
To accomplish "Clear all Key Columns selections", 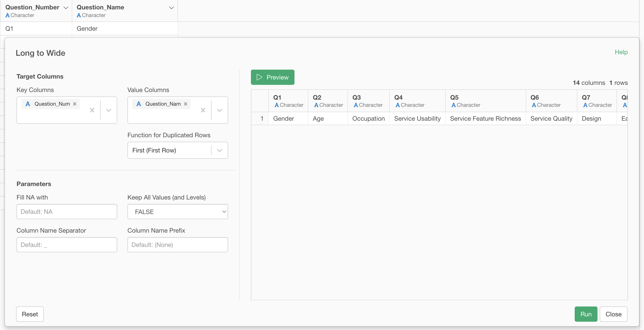I will point(92,110).
